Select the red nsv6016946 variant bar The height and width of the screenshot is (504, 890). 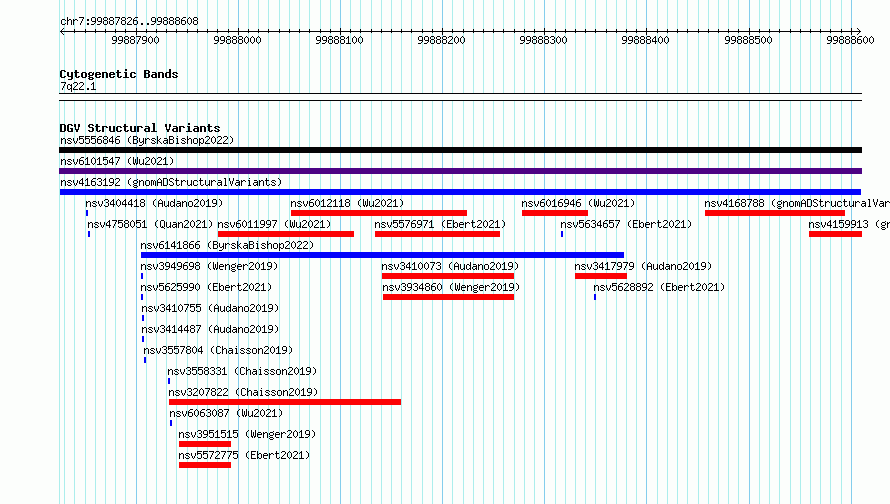555,213
